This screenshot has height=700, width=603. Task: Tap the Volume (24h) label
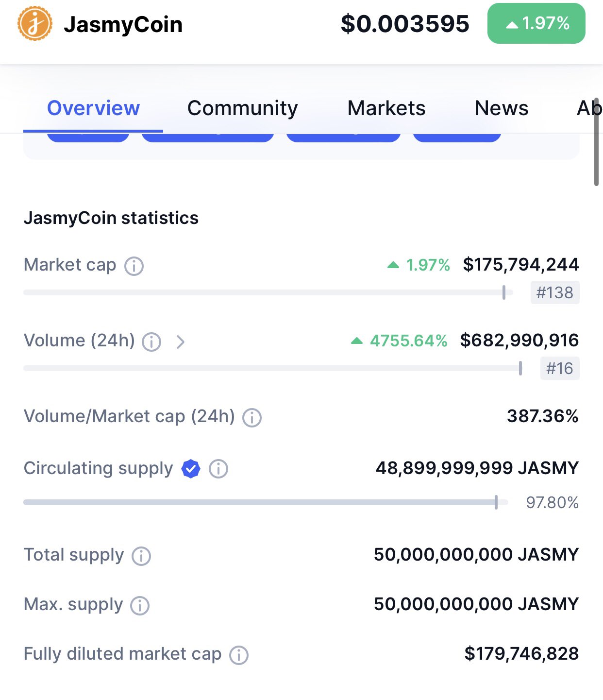coord(79,341)
